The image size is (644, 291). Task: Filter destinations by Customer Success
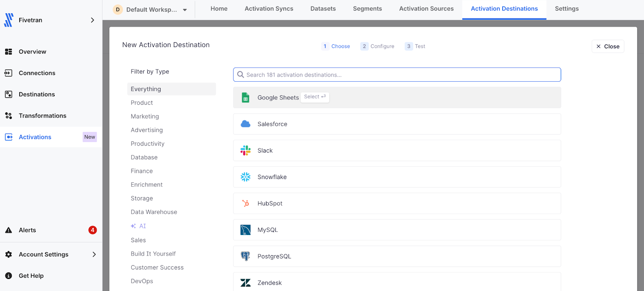(157, 268)
